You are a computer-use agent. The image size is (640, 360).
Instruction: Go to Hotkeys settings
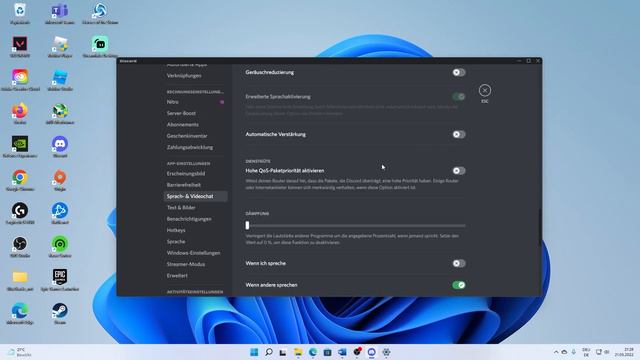point(176,230)
